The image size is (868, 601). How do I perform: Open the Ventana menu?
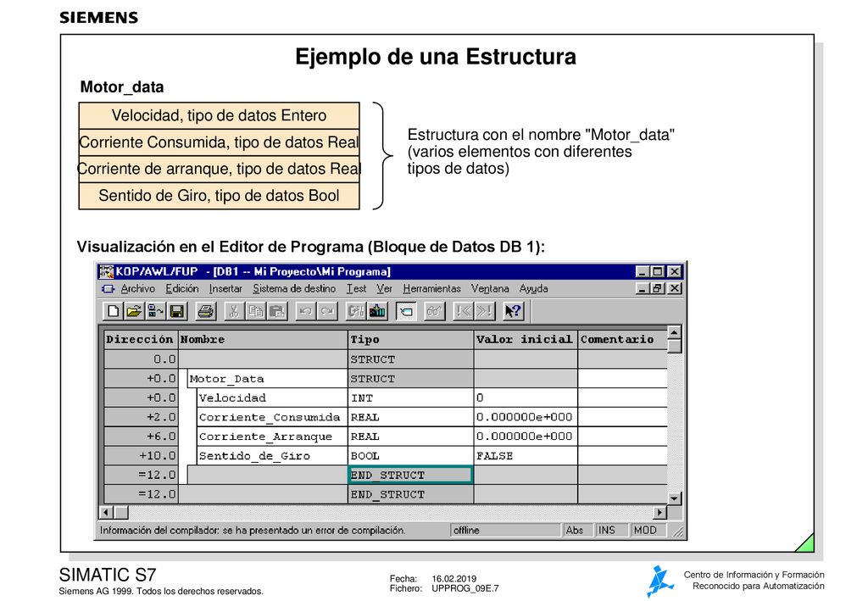(490, 288)
